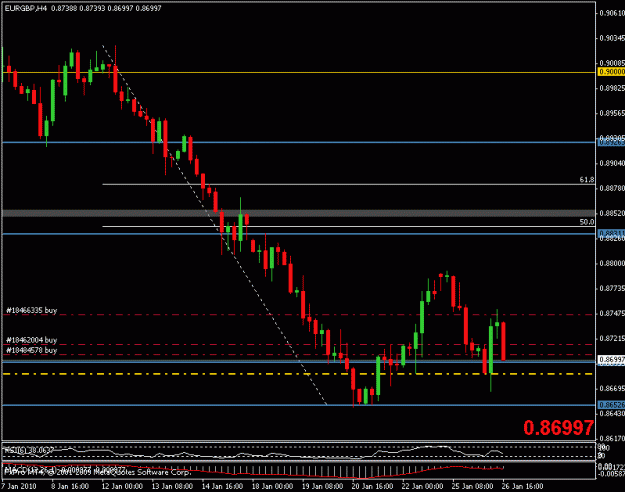This screenshot has width=625, height=492.
Task: Select the #18462004 buy order label
Action: pyautogui.click(x=31, y=340)
